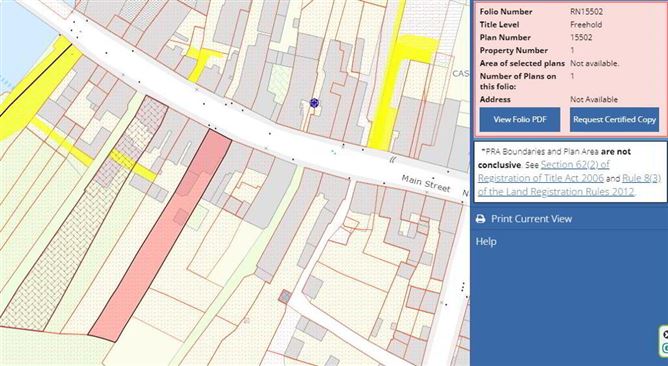The height and width of the screenshot is (366, 668).
Task: Open Rule 8(3) Land Registration Rules 2012 link
Action: coord(570,185)
